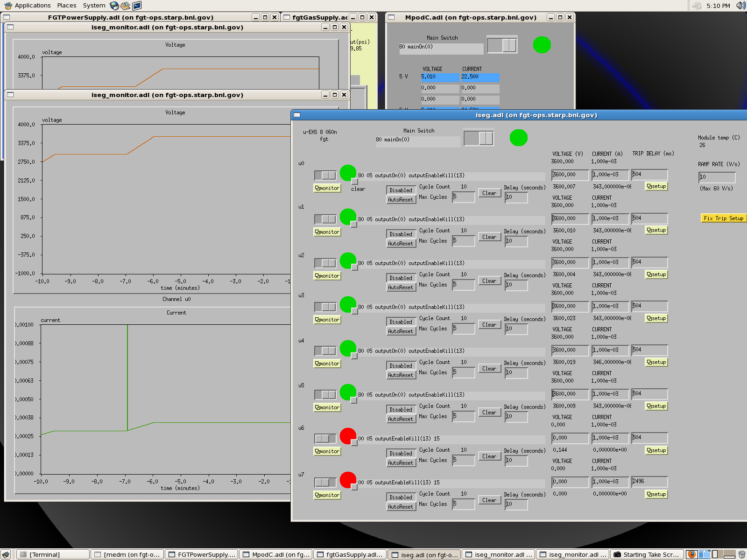Launch the mail client from top panel
This screenshot has width=747, height=560.
point(125,6)
